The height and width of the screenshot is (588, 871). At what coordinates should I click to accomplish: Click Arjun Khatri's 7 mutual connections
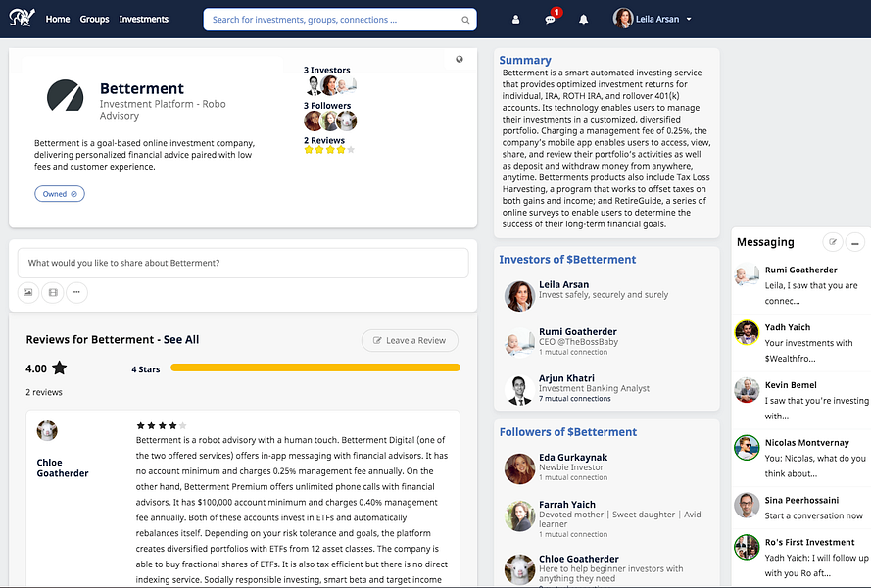pos(574,399)
